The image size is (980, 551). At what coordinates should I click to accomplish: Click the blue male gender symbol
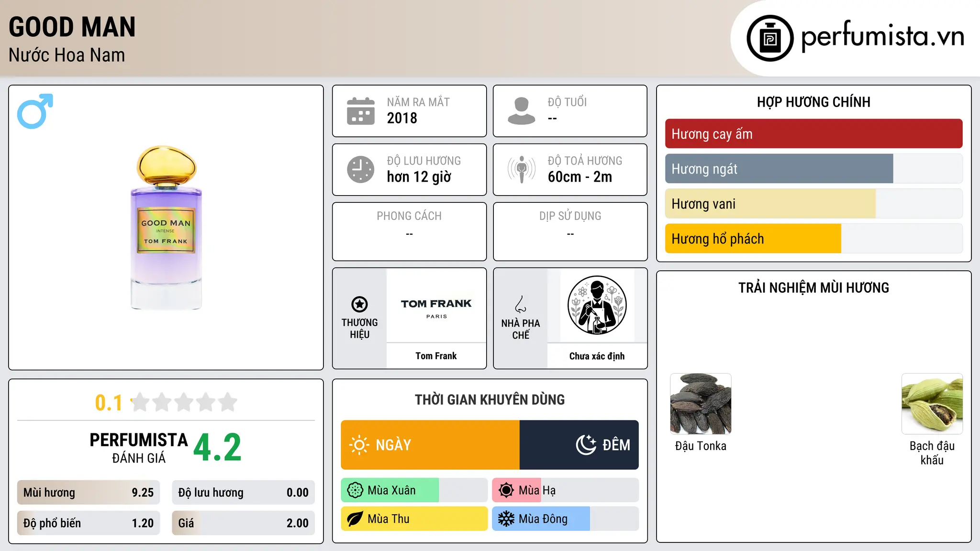(x=35, y=111)
